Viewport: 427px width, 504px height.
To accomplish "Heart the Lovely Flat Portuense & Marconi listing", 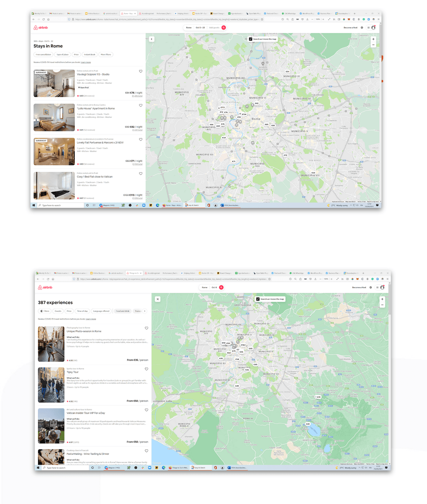I will (141, 139).
